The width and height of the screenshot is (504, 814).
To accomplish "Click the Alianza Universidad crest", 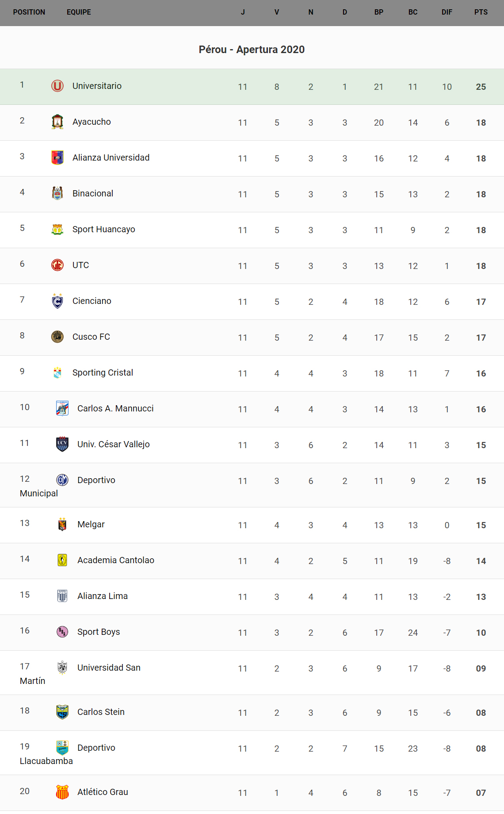I will point(57,157).
